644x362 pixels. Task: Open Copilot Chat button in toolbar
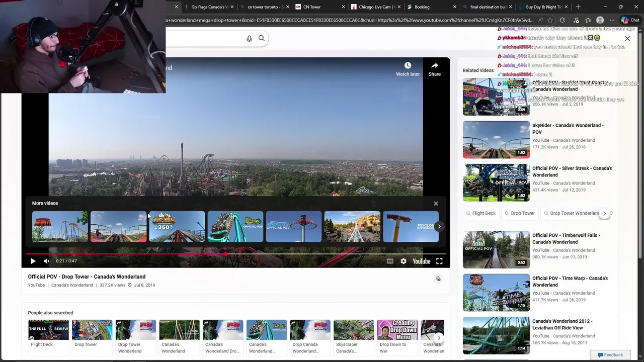click(629, 20)
